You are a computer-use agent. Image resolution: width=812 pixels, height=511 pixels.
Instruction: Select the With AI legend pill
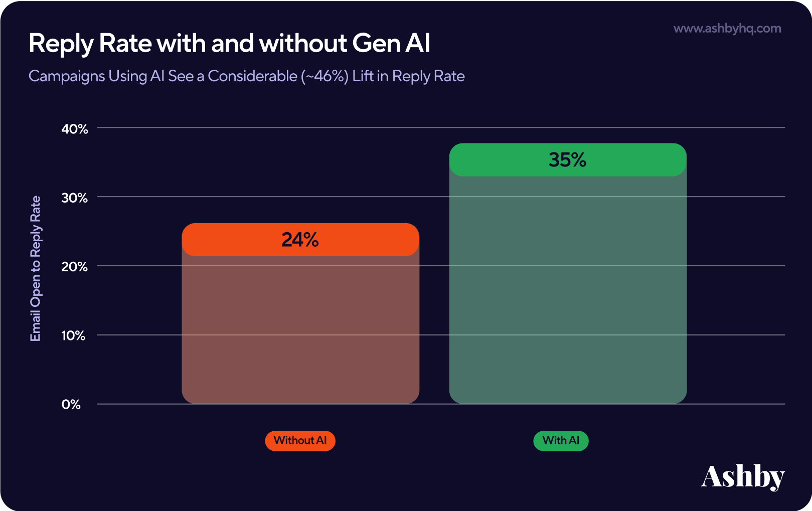point(561,441)
